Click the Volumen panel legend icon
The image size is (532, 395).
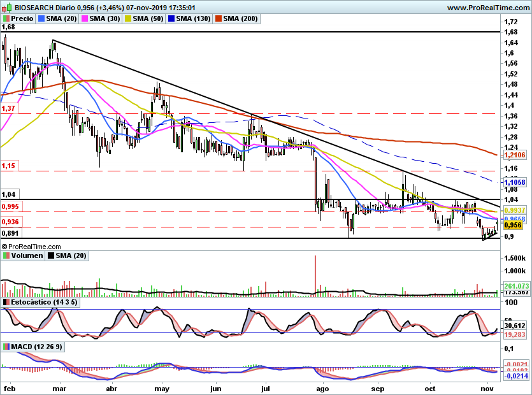coord(6,255)
